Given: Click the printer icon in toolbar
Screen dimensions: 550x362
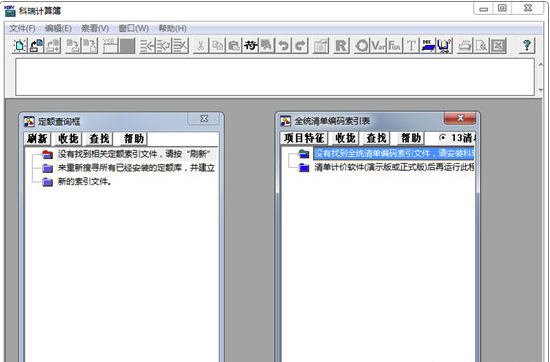Looking at the screenshot, I should (465, 46).
